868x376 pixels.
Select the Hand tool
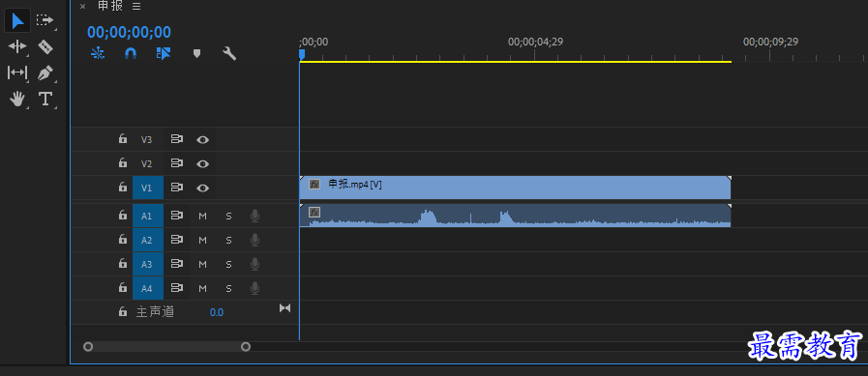17,99
